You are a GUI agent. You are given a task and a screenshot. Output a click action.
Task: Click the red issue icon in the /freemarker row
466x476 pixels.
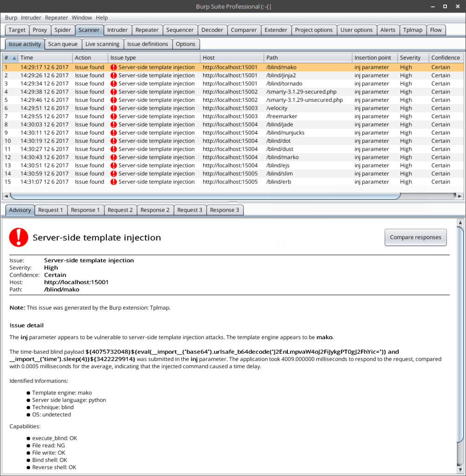click(x=113, y=116)
